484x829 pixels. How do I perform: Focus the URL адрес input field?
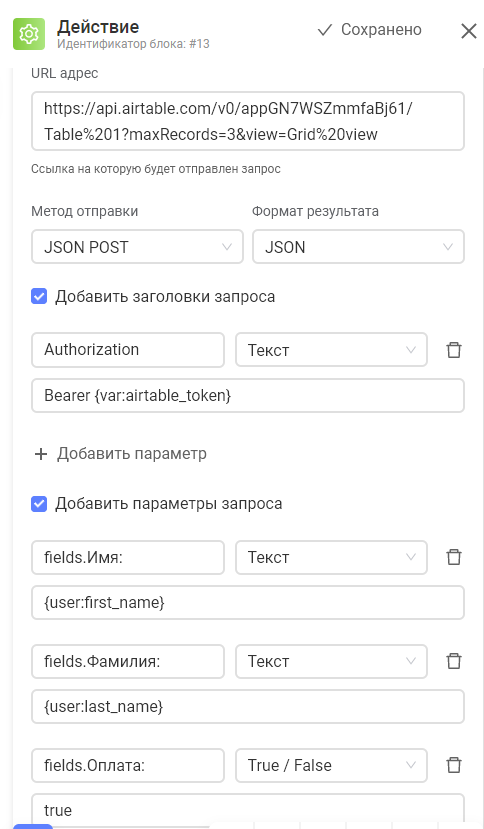coord(248,121)
